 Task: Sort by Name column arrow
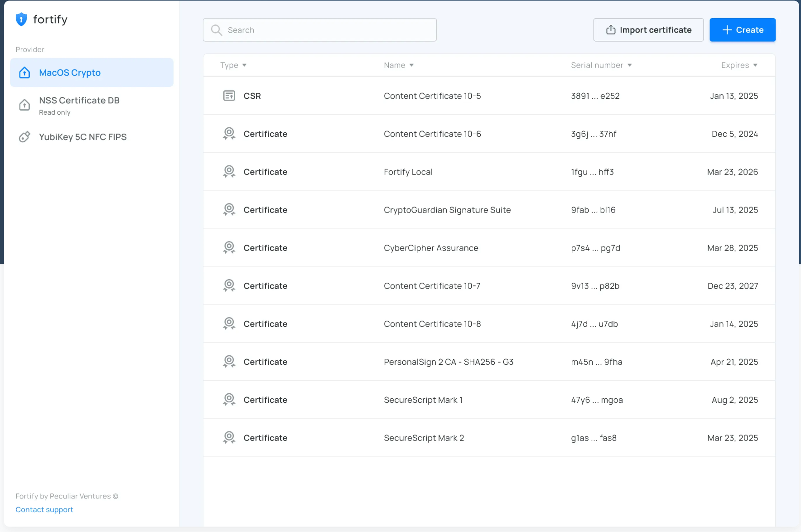(411, 65)
